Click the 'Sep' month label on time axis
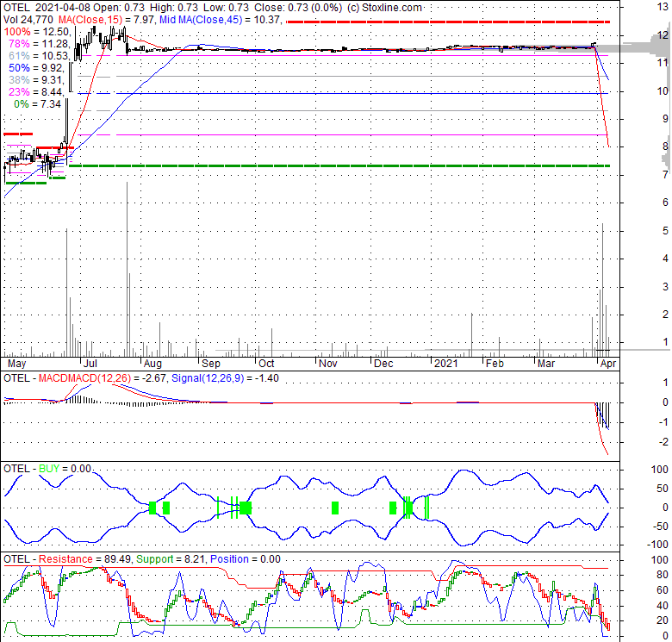Image resolution: width=672 pixels, height=642 pixels. point(211,364)
